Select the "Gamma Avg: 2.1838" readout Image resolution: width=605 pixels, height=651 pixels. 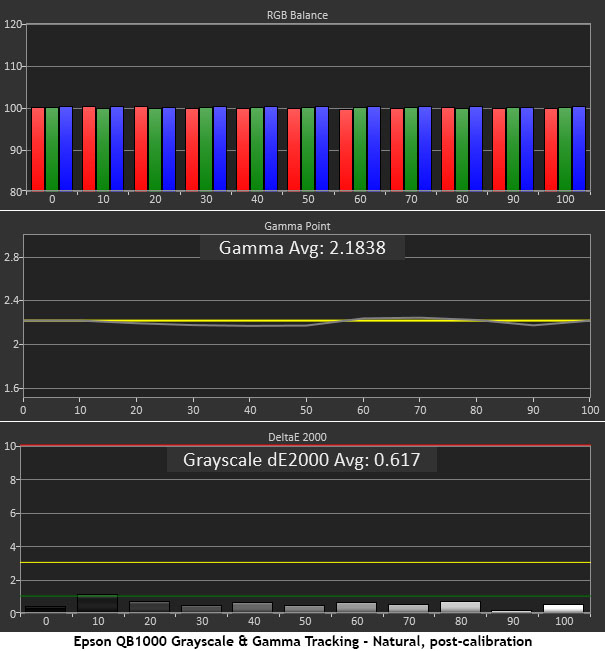302,248
